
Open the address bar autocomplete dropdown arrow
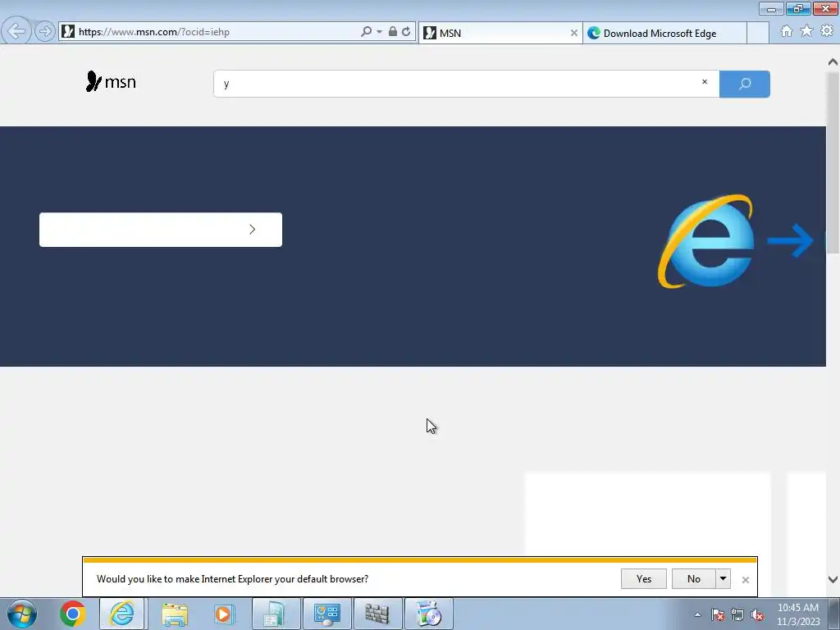(x=379, y=32)
